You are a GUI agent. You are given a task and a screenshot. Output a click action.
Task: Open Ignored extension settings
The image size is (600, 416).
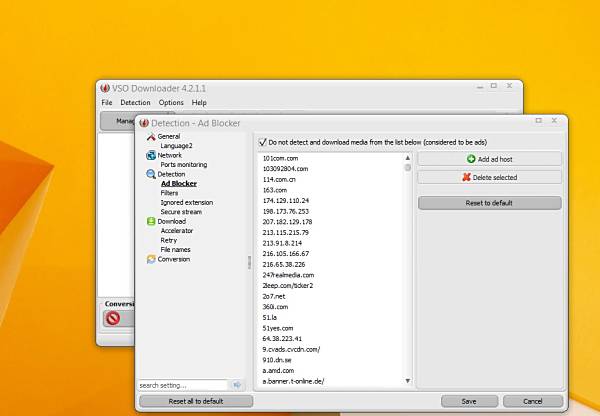[x=187, y=202]
